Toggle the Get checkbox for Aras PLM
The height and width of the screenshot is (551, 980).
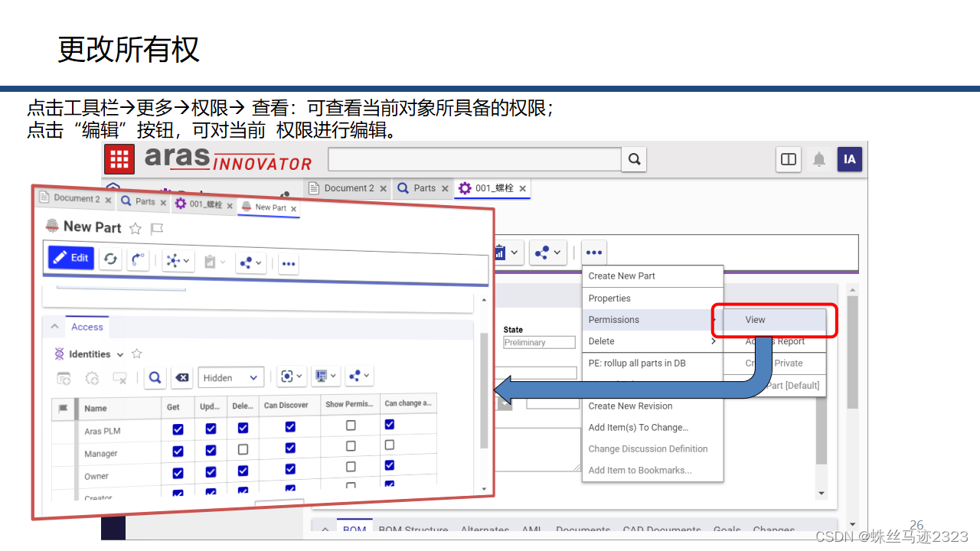pyautogui.click(x=177, y=429)
